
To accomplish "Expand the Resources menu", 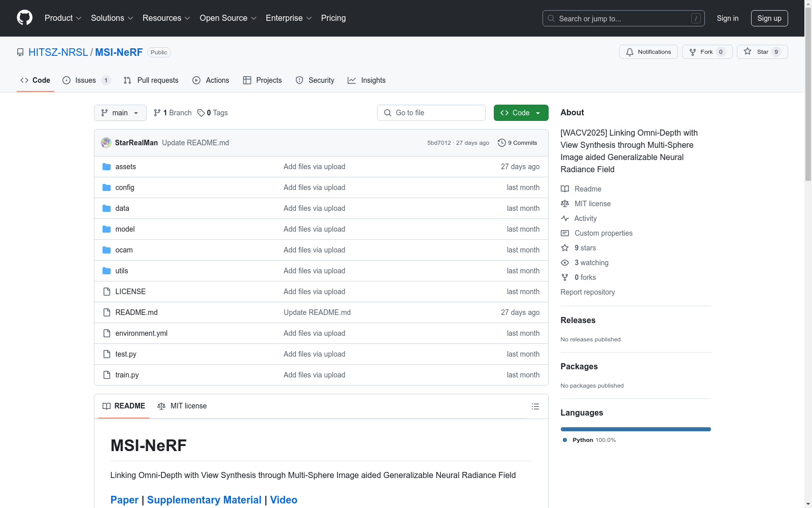I will 166,18.
